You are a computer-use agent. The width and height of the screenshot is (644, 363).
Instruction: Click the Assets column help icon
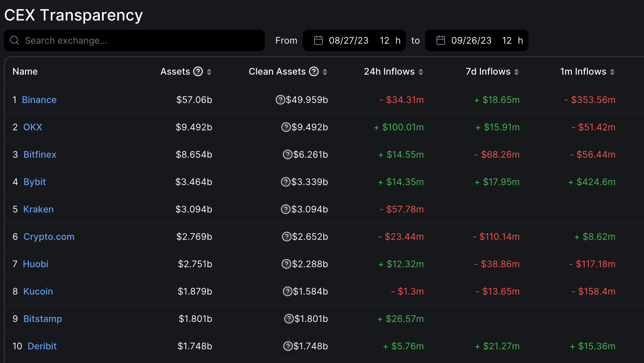click(x=198, y=71)
